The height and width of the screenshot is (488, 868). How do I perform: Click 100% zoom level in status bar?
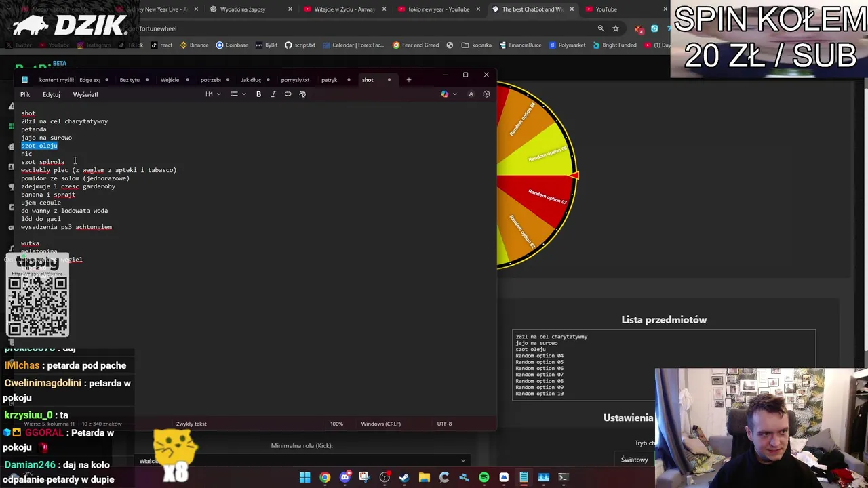point(336,424)
